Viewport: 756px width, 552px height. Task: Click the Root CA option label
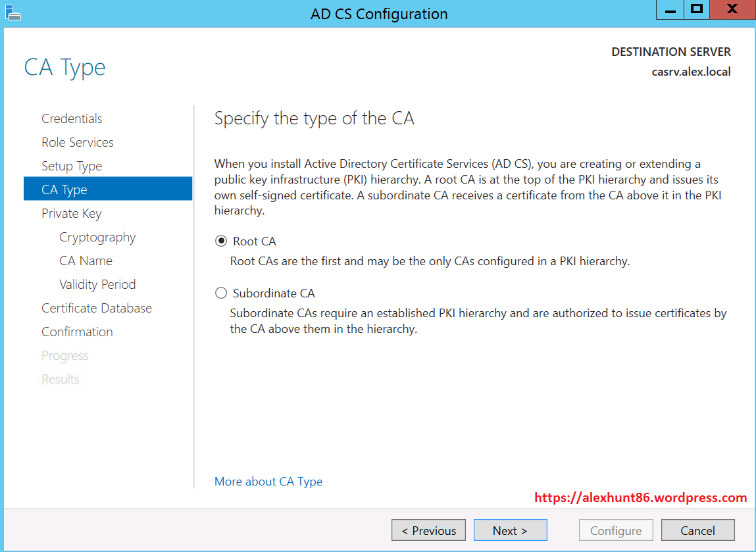255,241
